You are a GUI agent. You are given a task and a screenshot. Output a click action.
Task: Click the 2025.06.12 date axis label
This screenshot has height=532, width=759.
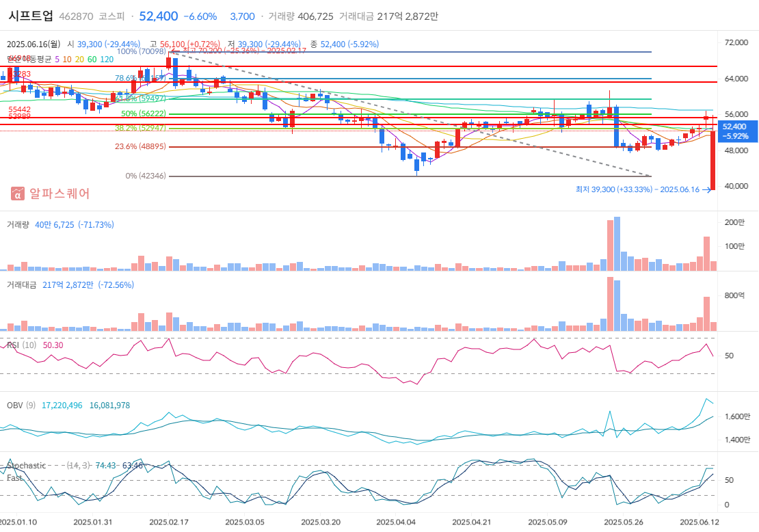coord(700,522)
